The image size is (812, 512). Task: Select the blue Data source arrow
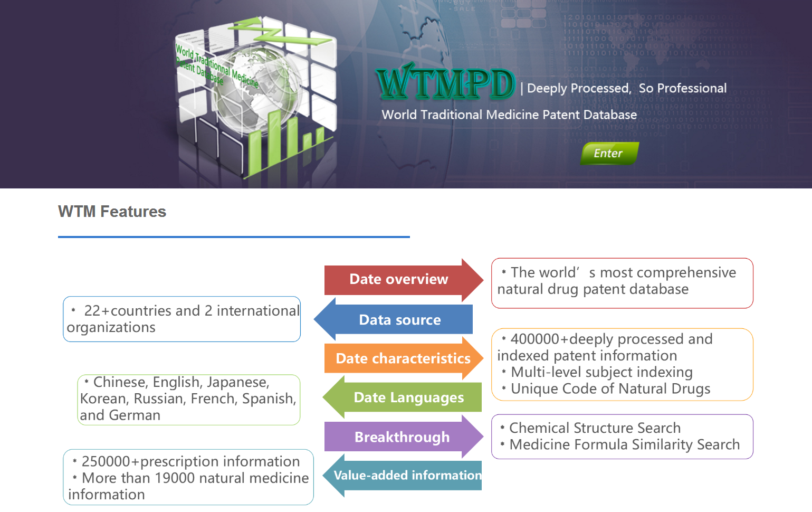[394, 319]
